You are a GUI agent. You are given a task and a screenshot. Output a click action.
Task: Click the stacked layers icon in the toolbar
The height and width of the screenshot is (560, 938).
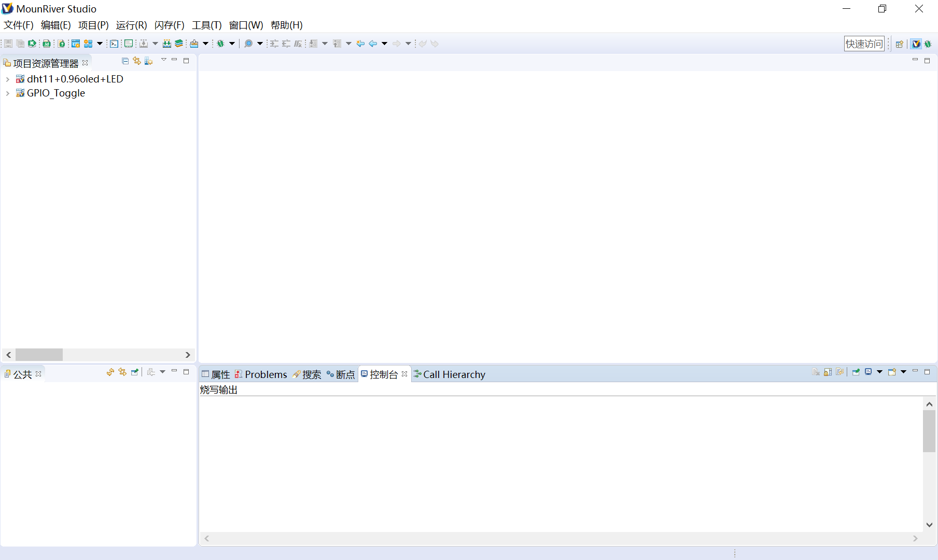pos(179,44)
